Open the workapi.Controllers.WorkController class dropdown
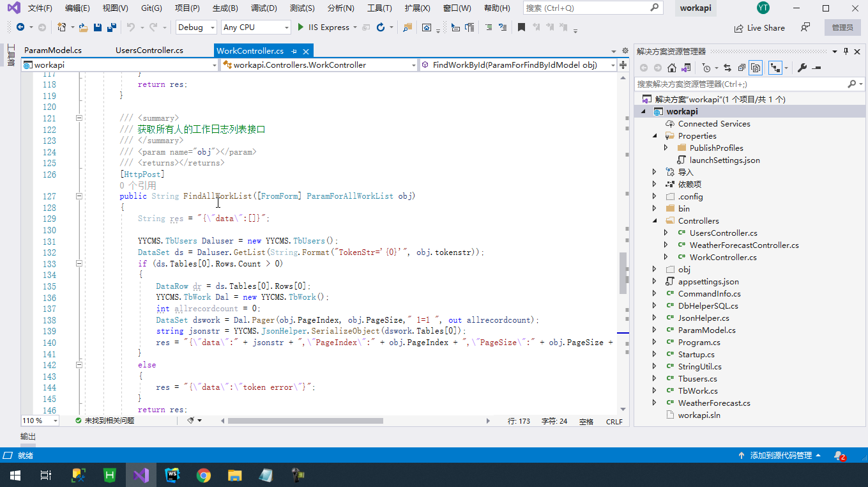 tap(319, 65)
